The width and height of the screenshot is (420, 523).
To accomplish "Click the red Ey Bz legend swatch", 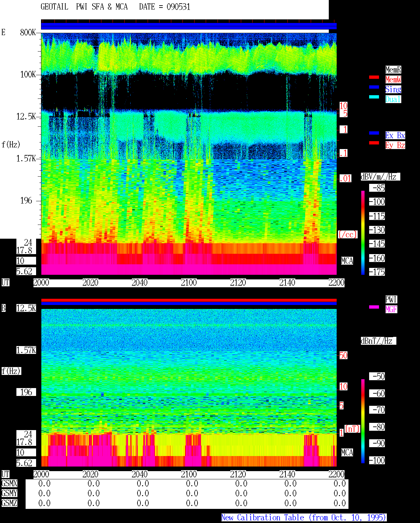I will (x=374, y=143).
